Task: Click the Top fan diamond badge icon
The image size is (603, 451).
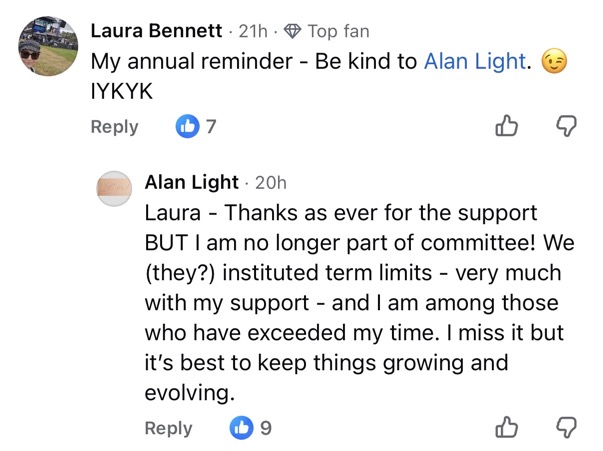Action: pos(293,31)
